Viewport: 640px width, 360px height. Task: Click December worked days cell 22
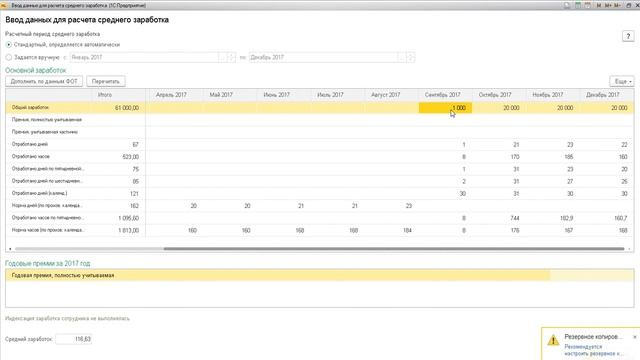click(607, 144)
